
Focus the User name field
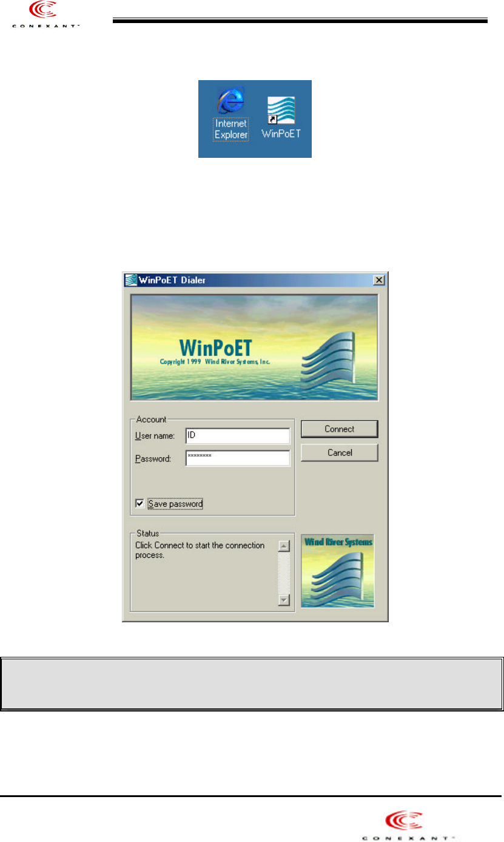point(238,436)
